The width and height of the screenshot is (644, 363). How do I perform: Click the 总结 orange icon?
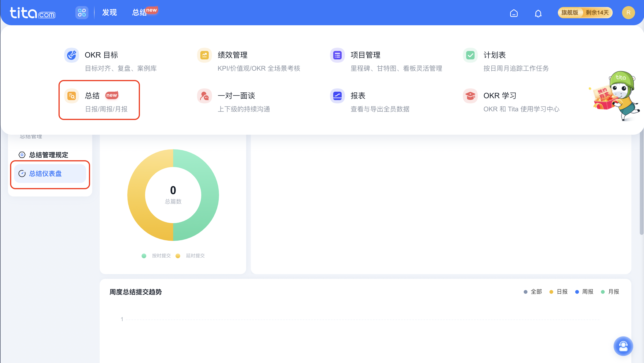point(72,96)
